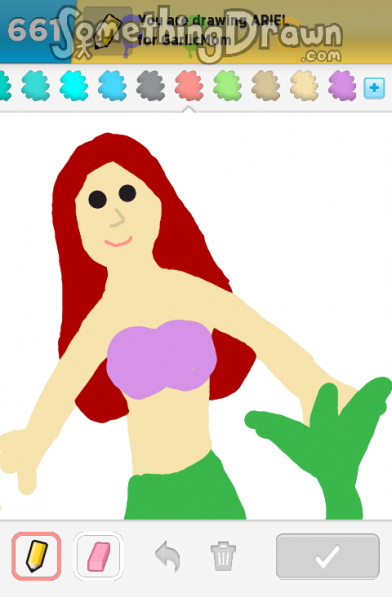Image resolution: width=392 pixels, height=597 pixels.
Task: Pick the purple color swatch
Action: click(x=342, y=86)
